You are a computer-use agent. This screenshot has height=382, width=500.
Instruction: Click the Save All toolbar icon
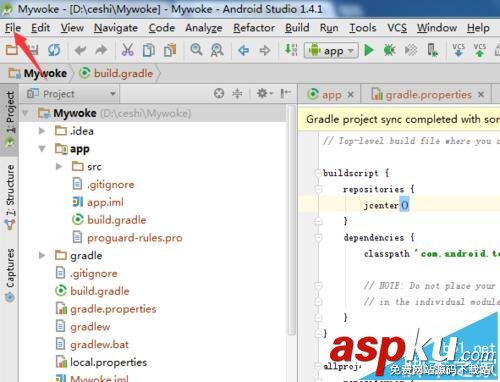click(33, 50)
